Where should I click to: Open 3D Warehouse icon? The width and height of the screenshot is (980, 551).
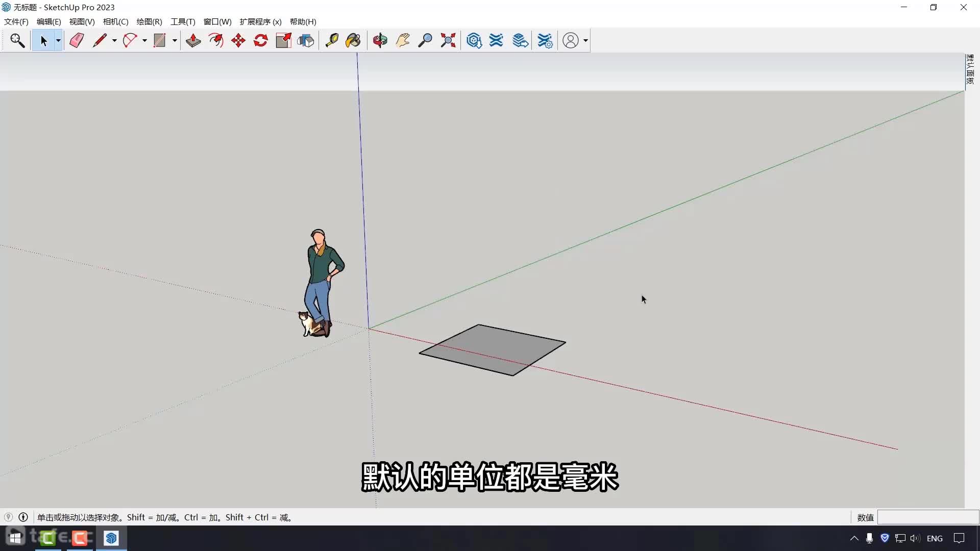474,41
